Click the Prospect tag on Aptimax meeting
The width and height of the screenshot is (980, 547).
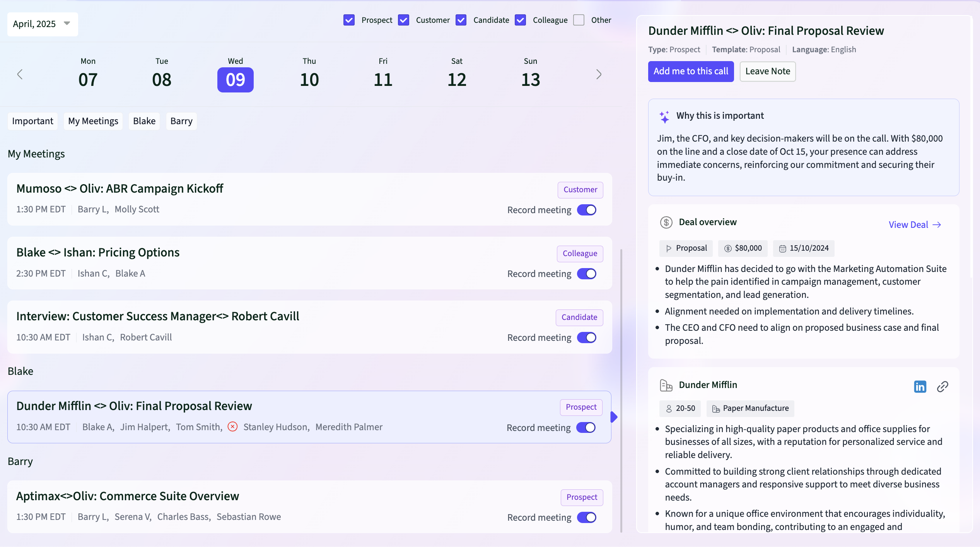(x=582, y=497)
